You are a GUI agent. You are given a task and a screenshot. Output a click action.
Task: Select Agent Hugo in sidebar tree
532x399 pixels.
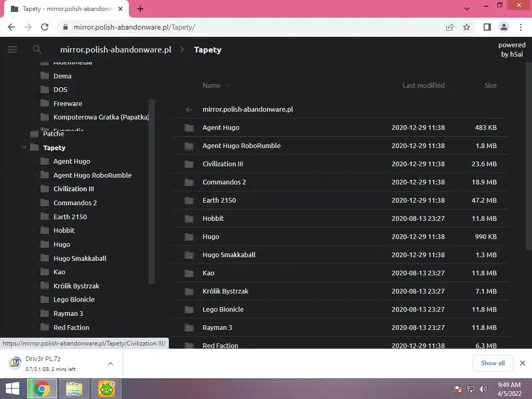click(72, 162)
